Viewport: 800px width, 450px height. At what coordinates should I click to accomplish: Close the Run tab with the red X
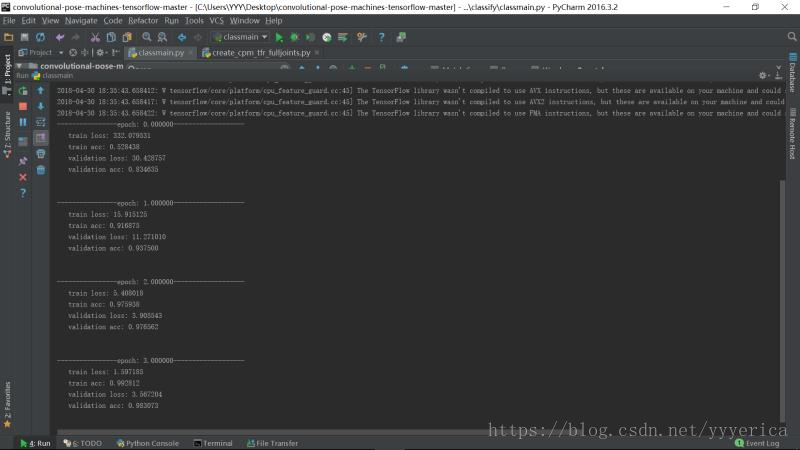pyautogui.click(x=23, y=178)
